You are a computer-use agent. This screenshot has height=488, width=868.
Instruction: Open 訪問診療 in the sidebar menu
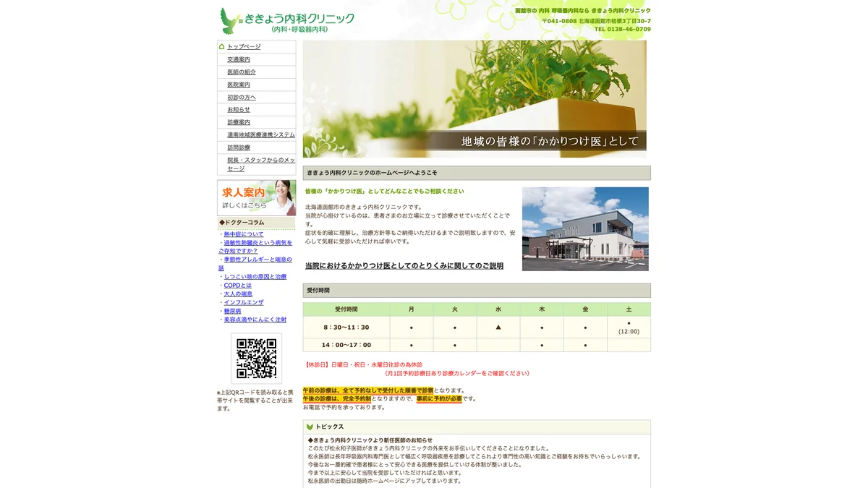(x=239, y=147)
